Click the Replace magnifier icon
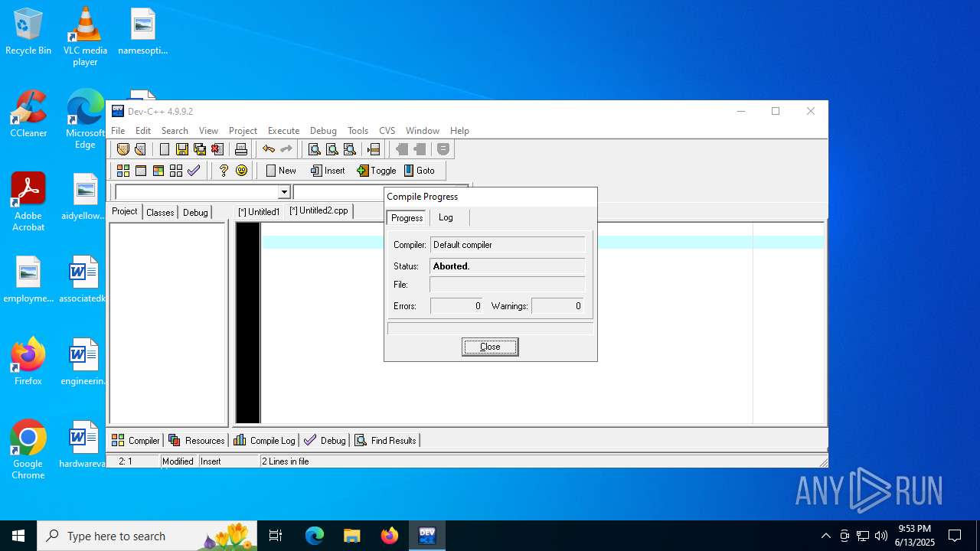This screenshot has width=980, height=551. coord(332,149)
